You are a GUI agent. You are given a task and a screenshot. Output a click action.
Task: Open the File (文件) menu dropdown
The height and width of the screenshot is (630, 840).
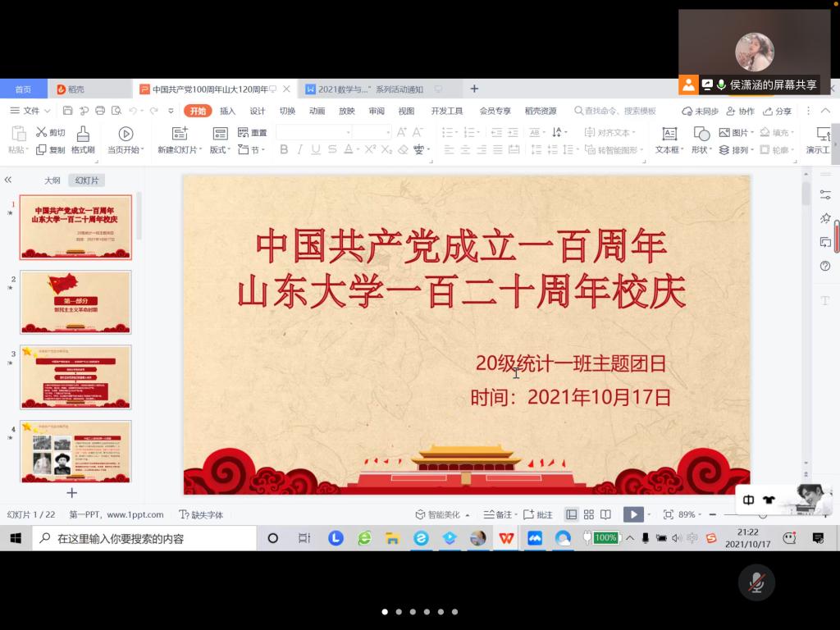[x=31, y=111]
